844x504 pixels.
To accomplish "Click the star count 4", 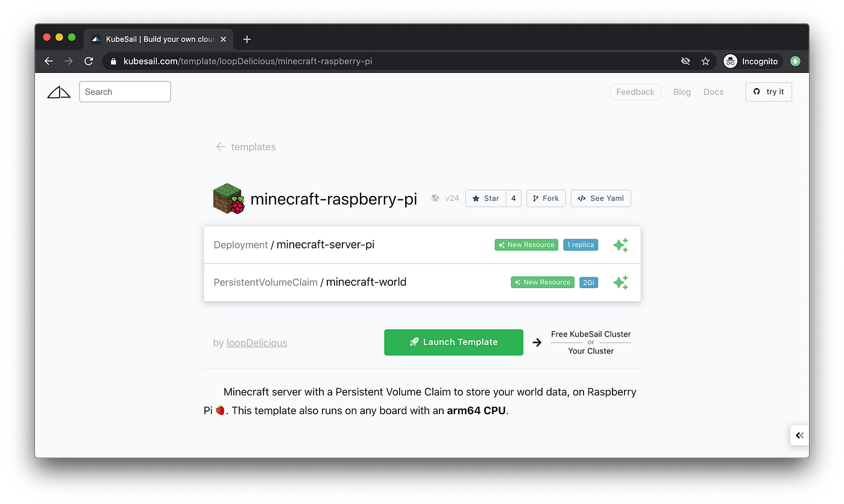I will pos(514,198).
